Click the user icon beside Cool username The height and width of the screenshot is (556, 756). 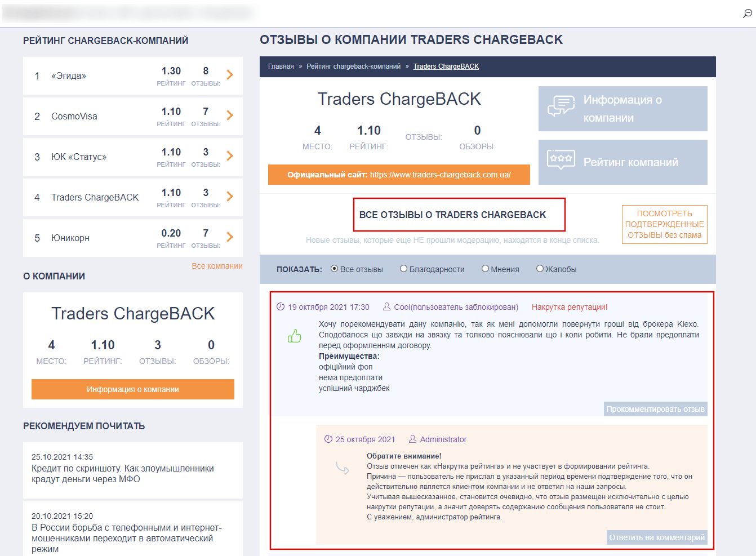click(x=386, y=307)
